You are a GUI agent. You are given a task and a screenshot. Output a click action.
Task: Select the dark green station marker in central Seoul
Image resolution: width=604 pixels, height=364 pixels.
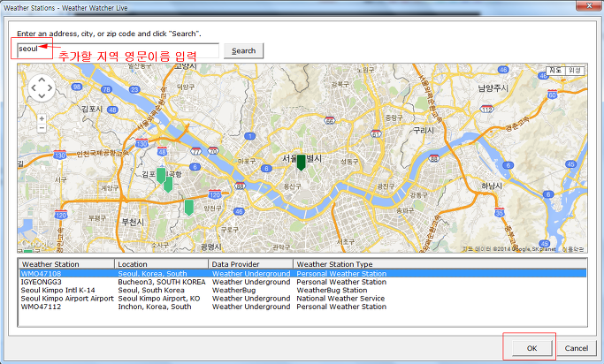(x=301, y=163)
